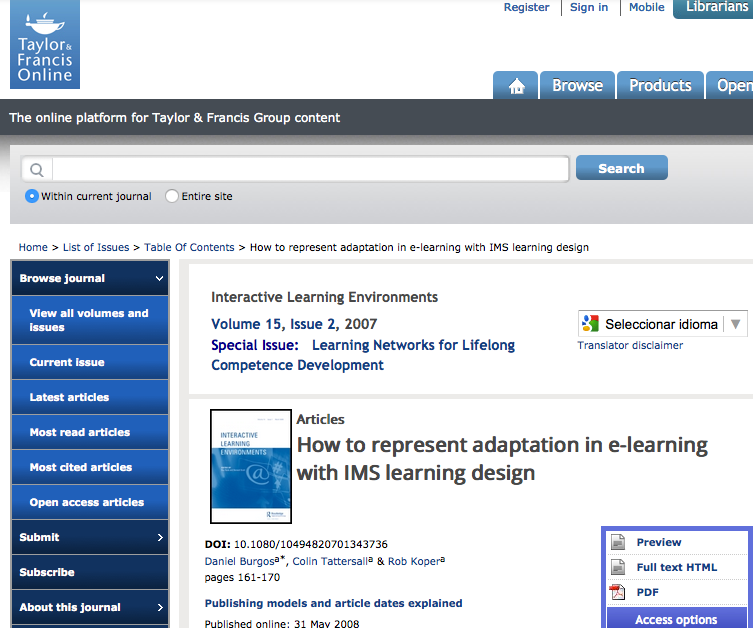The image size is (753, 628).
Task: Open the Products tab
Action: click(x=660, y=86)
